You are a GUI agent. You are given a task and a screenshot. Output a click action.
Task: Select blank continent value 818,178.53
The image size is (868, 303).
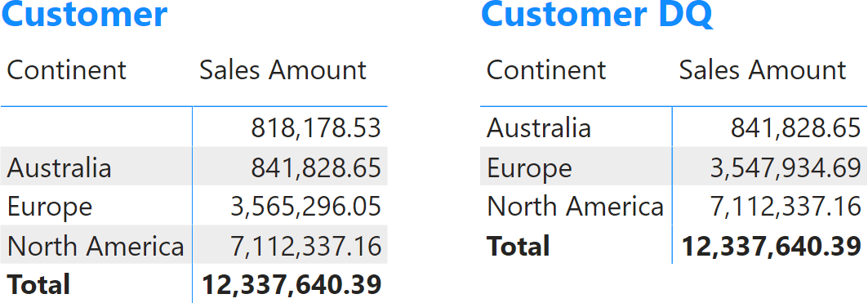pyautogui.click(x=316, y=128)
